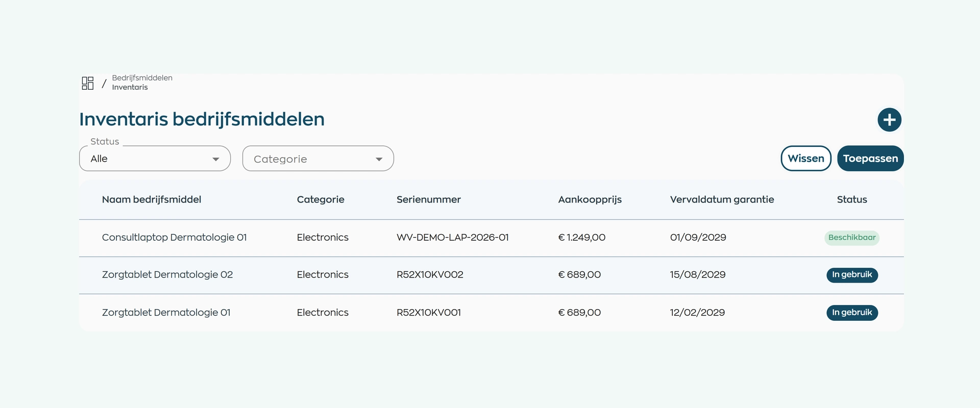
Task: Click the Inventaris bedrijfsmiddelen page title
Action: tap(202, 119)
